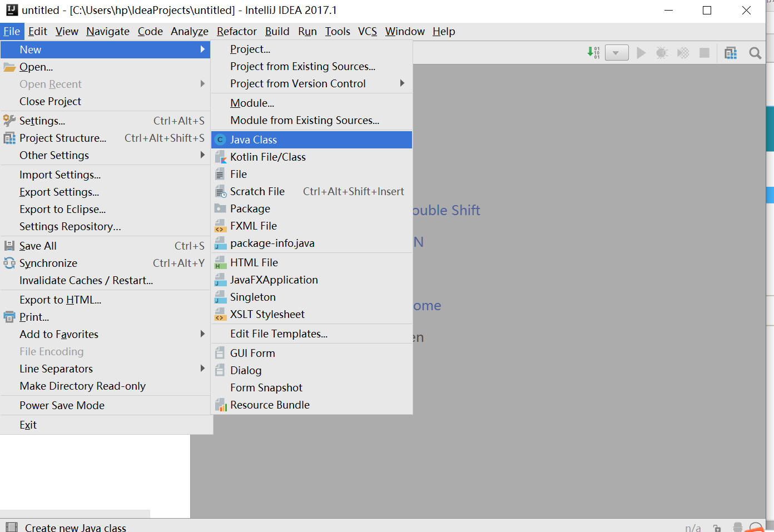Open Settings Repository...

106,226
